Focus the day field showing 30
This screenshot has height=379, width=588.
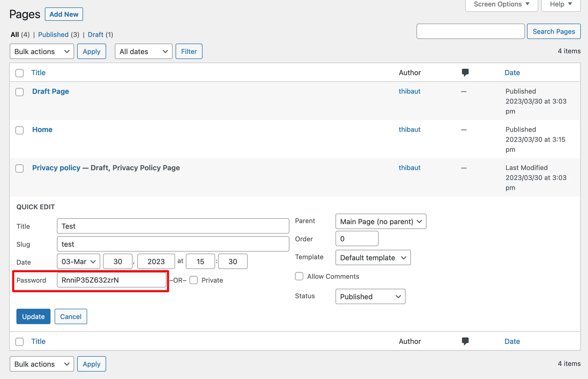click(118, 261)
